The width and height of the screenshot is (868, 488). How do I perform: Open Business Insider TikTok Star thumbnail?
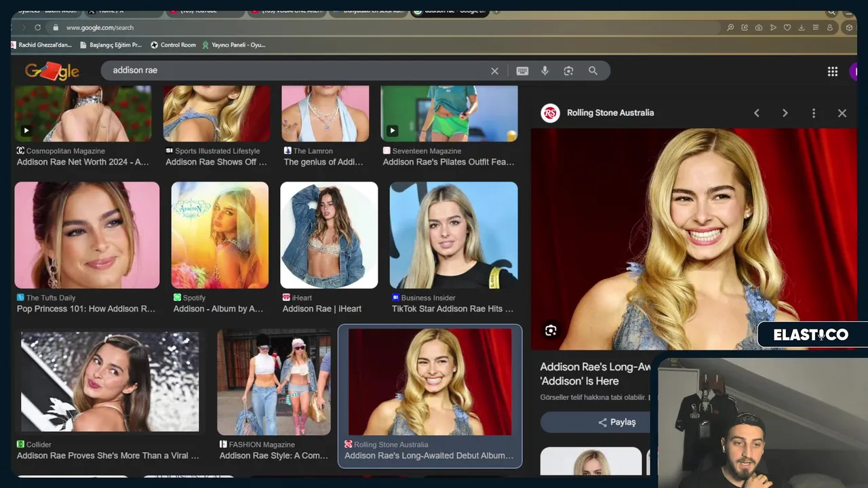click(x=454, y=235)
